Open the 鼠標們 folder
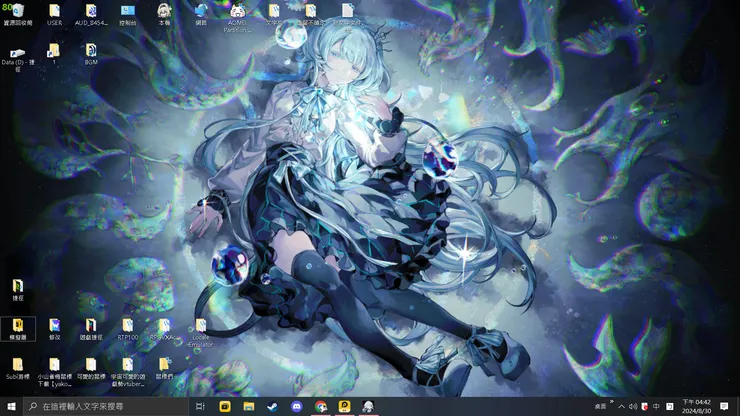 tap(164, 368)
